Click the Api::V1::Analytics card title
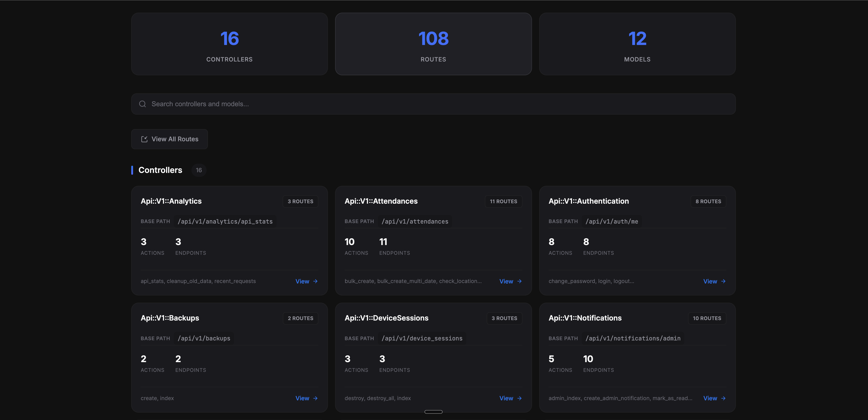This screenshot has height=420, width=868. pyautogui.click(x=171, y=201)
